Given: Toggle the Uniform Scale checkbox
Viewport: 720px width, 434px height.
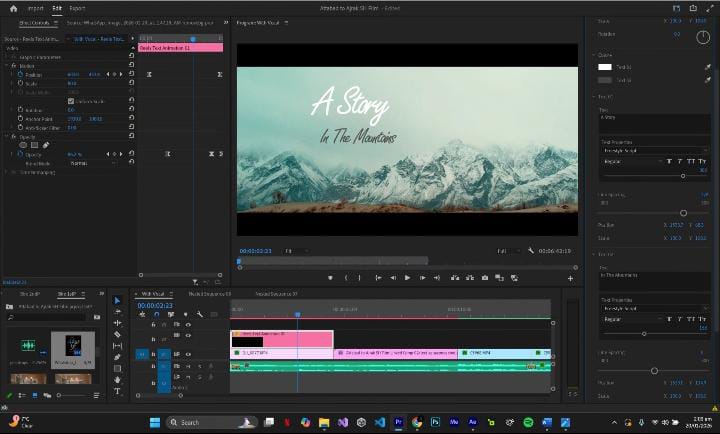Looking at the screenshot, I should 70,101.
